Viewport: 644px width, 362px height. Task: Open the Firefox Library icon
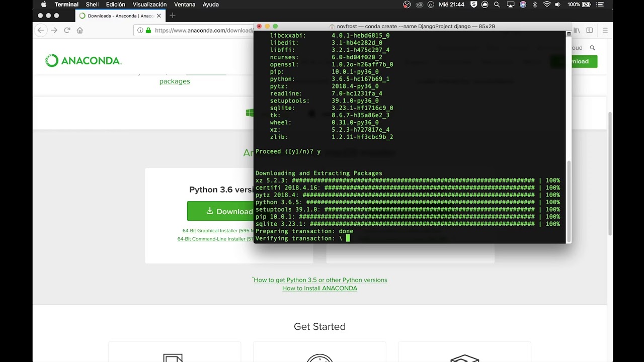[577, 30]
